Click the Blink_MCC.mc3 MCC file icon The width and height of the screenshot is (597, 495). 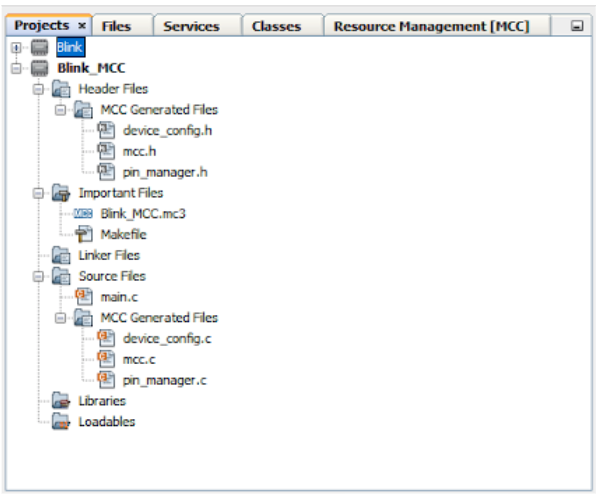click(83, 214)
